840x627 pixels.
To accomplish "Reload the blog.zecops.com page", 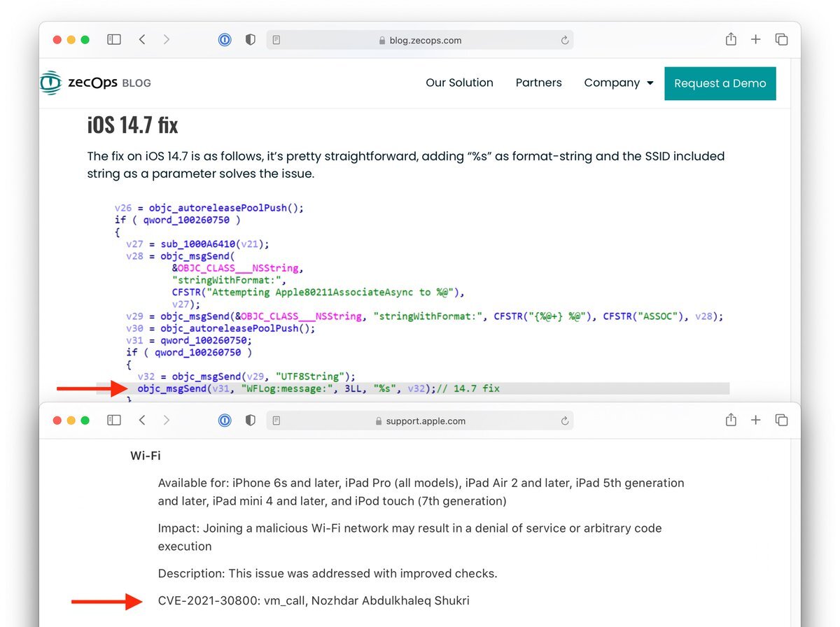I will 565,41.
